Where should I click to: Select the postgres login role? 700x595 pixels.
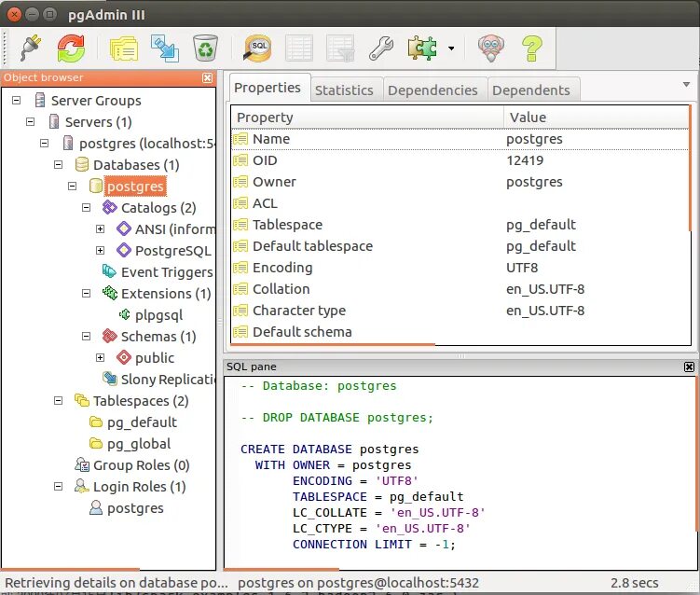click(x=135, y=508)
